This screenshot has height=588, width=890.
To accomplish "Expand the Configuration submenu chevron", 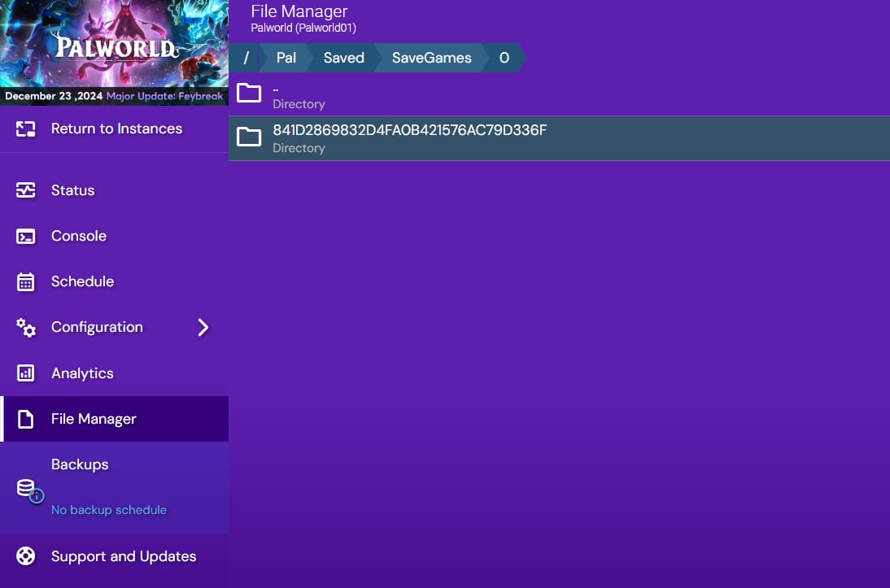I will pos(203,328).
